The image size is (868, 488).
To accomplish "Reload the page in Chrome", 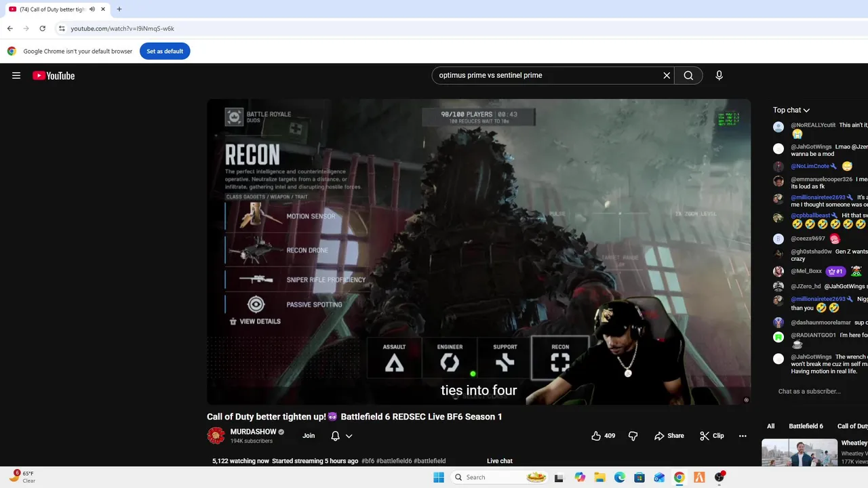I will [42, 28].
